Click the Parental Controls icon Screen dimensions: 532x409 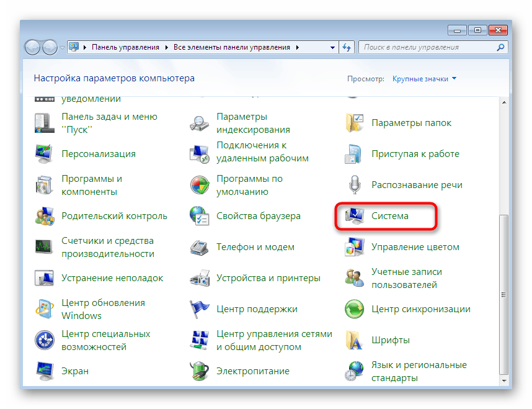[x=45, y=216]
